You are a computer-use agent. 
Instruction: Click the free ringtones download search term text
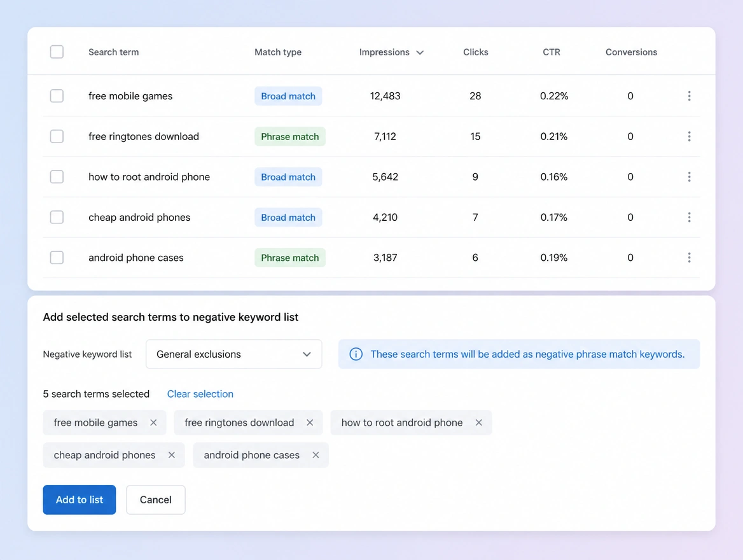(x=144, y=137)
